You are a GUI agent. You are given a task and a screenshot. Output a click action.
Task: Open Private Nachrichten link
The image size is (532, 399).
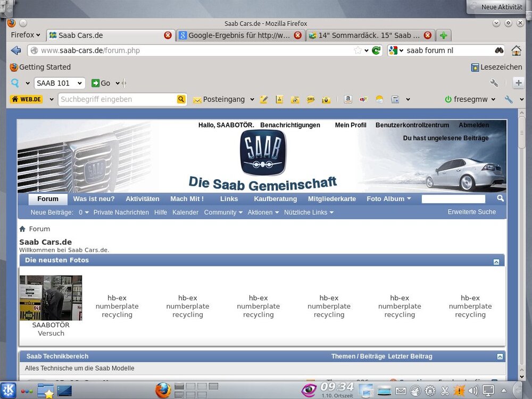point(121,212)
